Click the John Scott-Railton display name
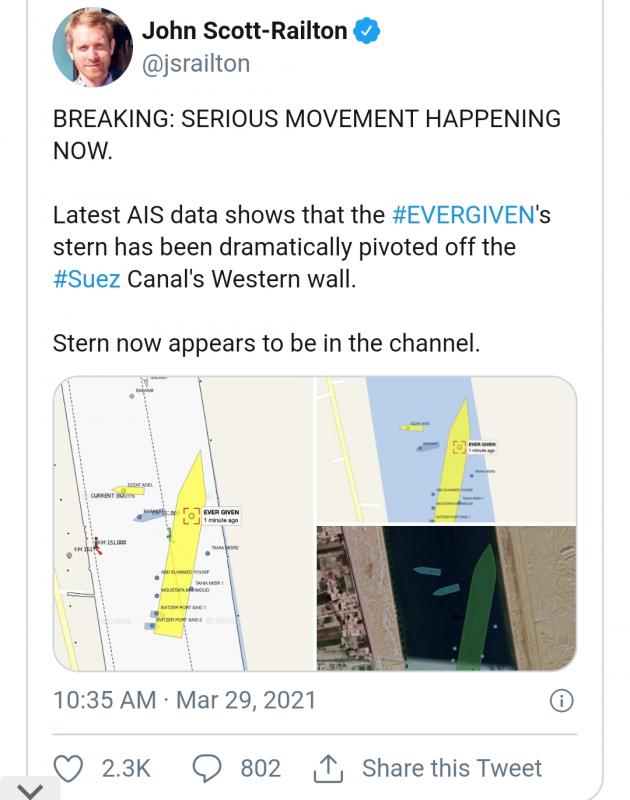Screen dimensions: 630x800 [244, 31]
